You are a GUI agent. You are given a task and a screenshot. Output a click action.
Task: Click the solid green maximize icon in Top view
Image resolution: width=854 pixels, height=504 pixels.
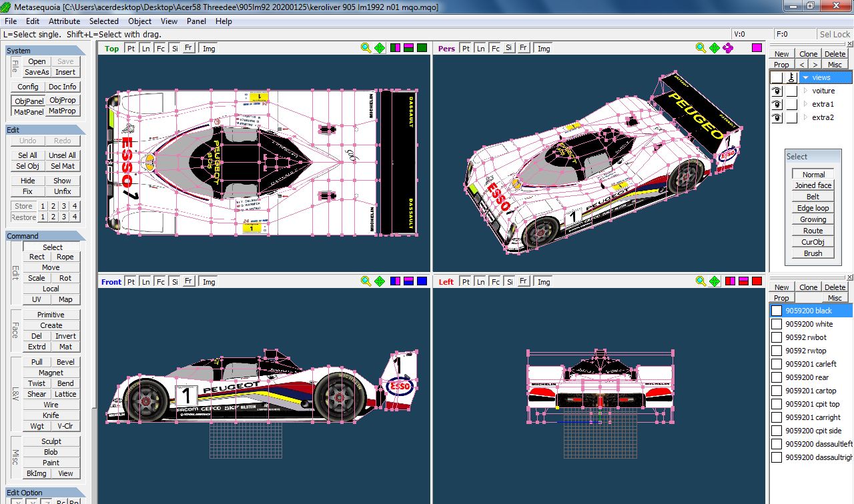coord(422,48)
